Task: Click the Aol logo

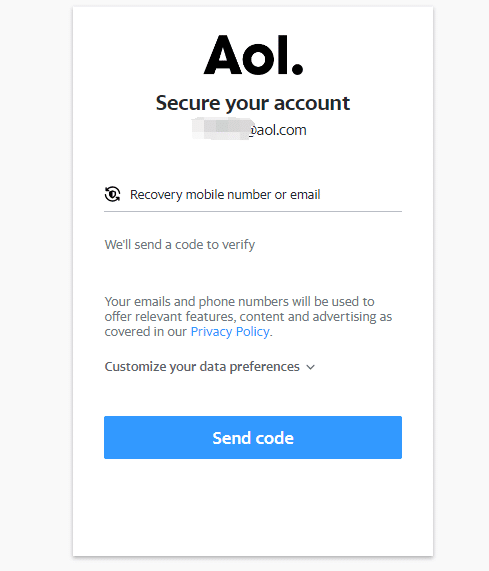Action: point(253,55)
